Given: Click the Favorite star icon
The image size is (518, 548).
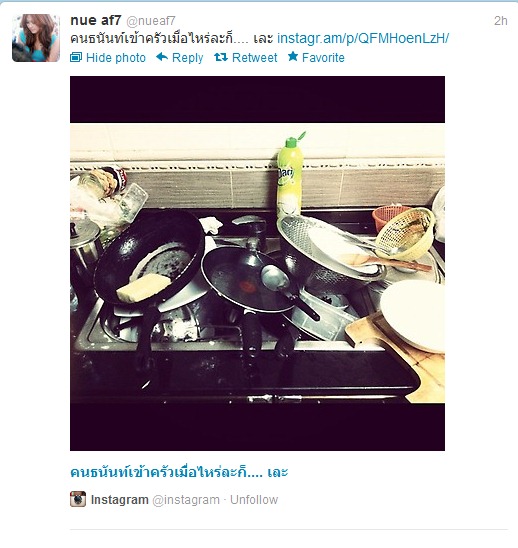Looking at the screenshot, I should click(293, 56).
